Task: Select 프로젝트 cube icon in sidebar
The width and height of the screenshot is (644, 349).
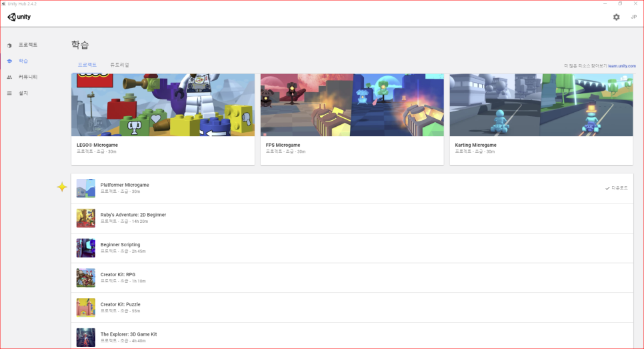Action: click(9, 45)
